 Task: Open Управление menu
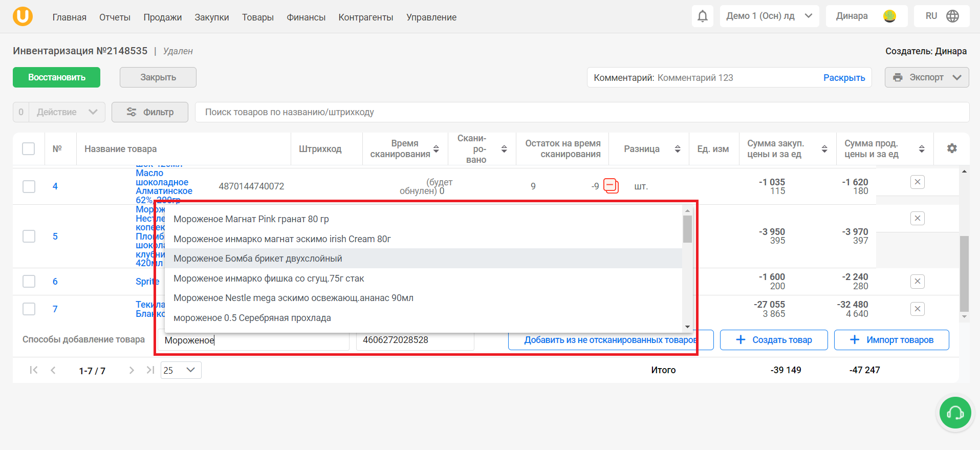[431, 17]
